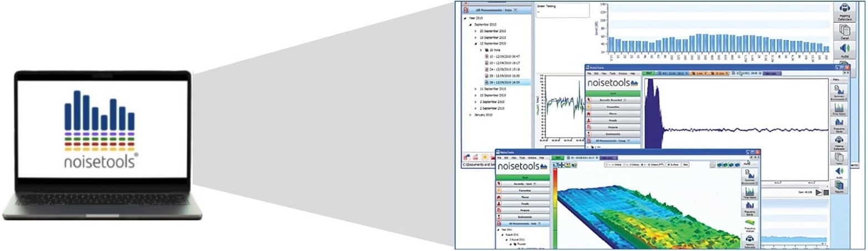
Task: Open the File menu in the 3D window
Action: 499,158
